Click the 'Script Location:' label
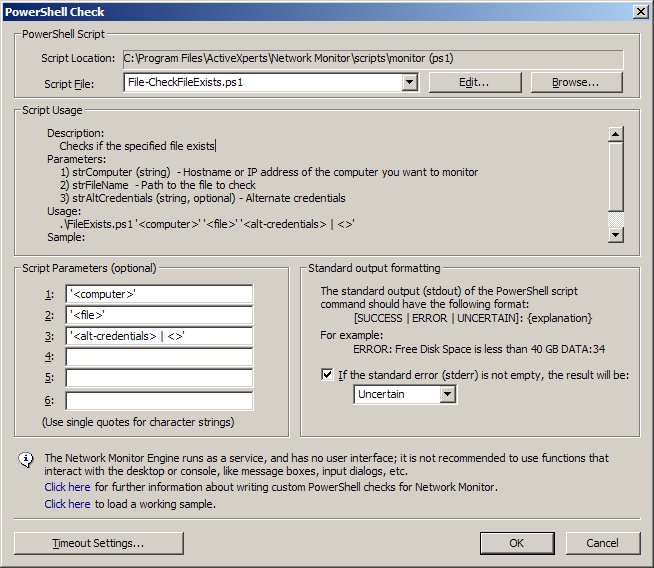This screenshot has width=654, height=568. 78,58
